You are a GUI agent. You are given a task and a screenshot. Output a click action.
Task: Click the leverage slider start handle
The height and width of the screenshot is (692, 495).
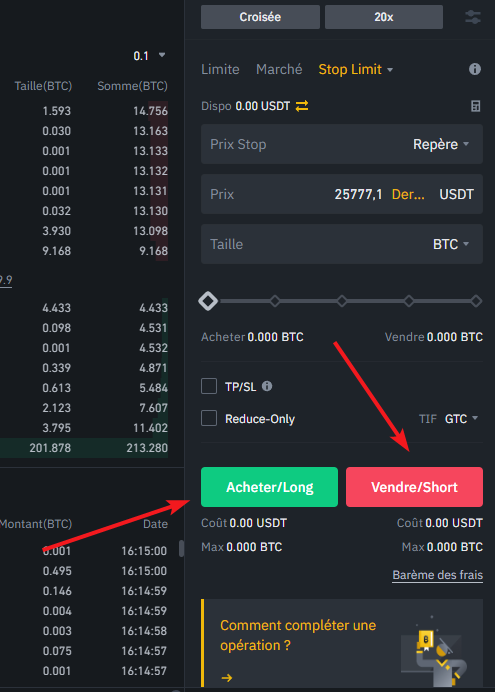[x=208, y=301]
